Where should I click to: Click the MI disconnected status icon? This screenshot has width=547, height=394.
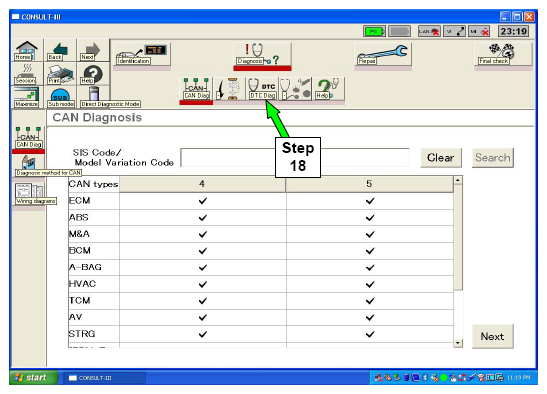point(480,31)
